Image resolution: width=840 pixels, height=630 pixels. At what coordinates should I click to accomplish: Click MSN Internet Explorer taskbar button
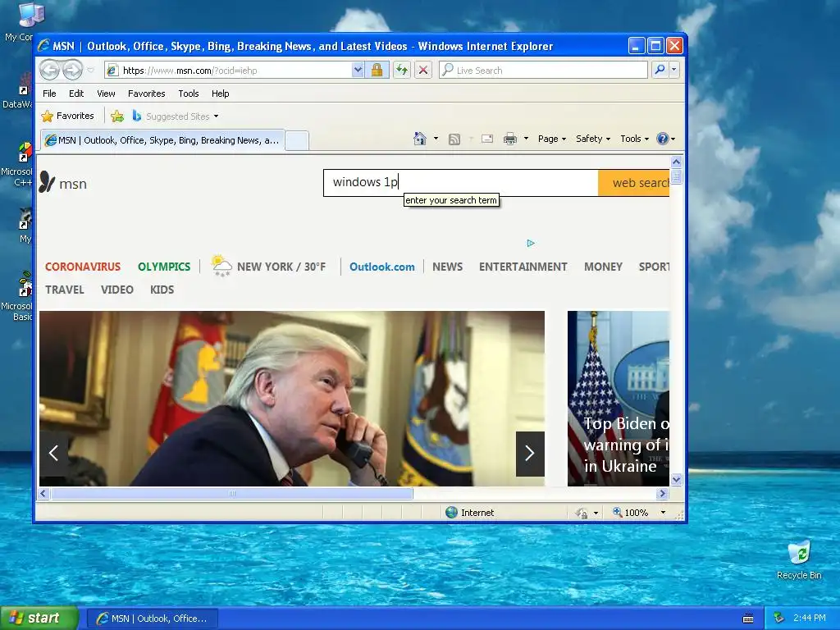[x=152, y=619]
